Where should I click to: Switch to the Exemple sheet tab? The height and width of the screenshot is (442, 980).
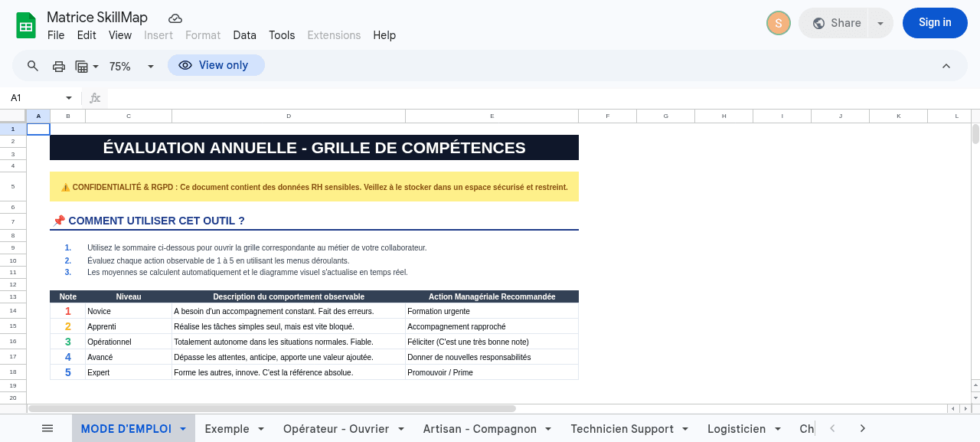[x=227, y=429]
